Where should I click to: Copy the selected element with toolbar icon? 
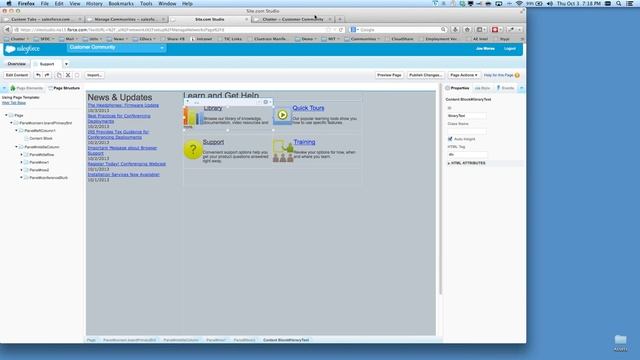(59, 75)
